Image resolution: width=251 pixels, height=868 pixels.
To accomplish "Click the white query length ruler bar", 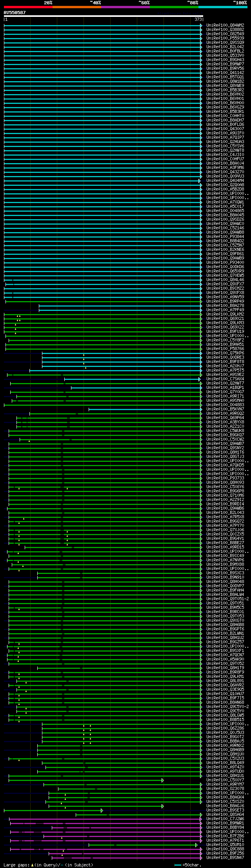I will 103,16.
